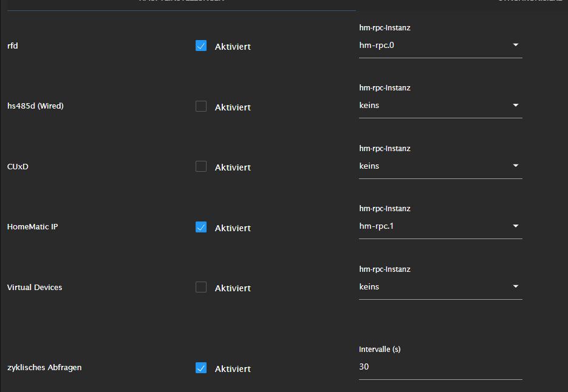Click Aktiviert text in HomeMatic IP row

point(233,228)
